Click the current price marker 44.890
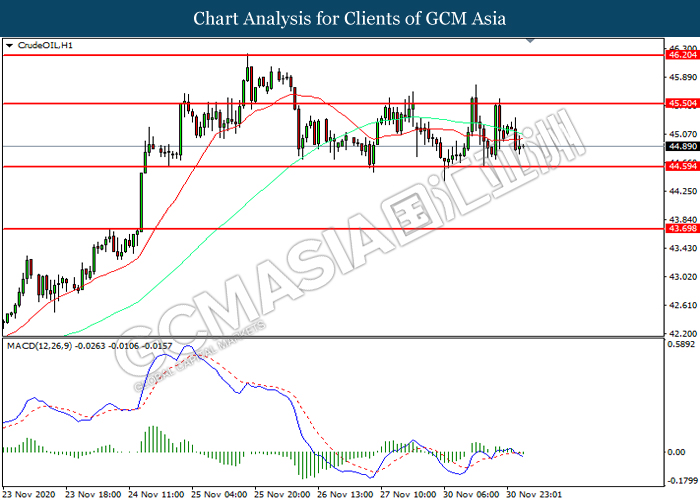The width and height of the screenshot is (700, 500). point(681,147)
